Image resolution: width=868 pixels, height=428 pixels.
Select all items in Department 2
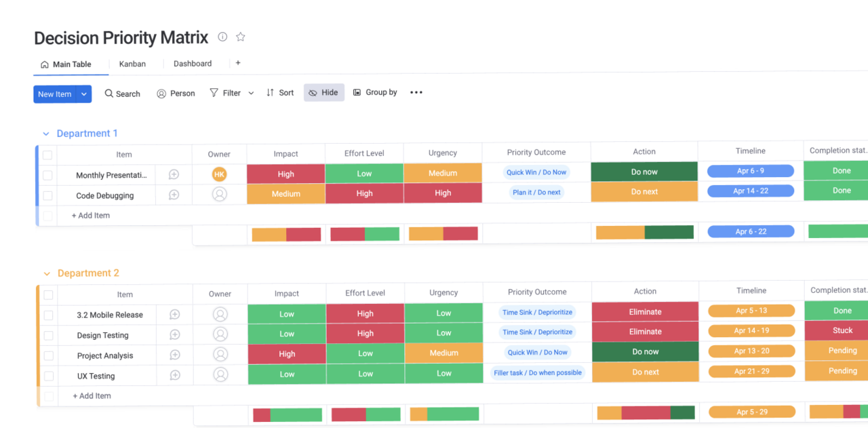pyautogui.click(x=48, y=294)
